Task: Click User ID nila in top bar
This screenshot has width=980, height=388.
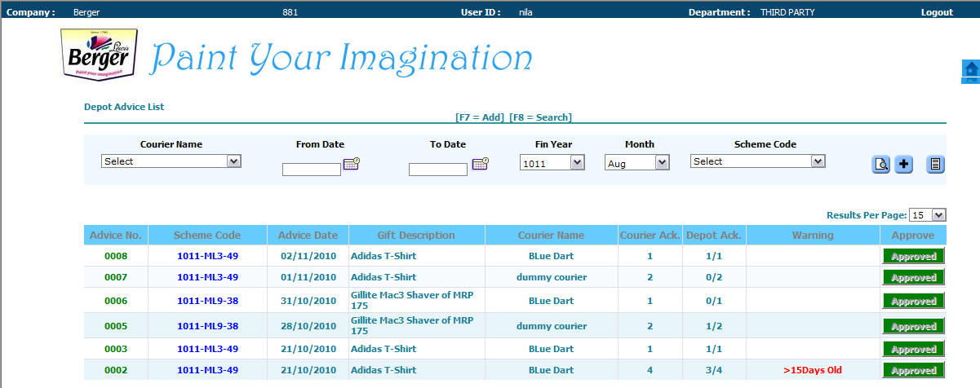Action: [x=525, y=12]
